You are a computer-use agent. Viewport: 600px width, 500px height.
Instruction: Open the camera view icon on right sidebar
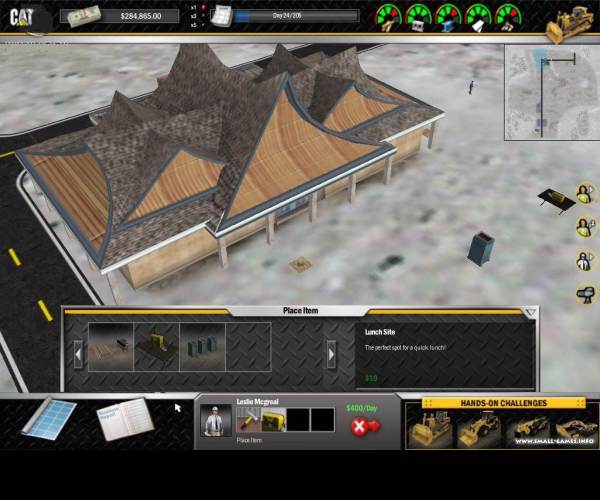pos(586,294)
